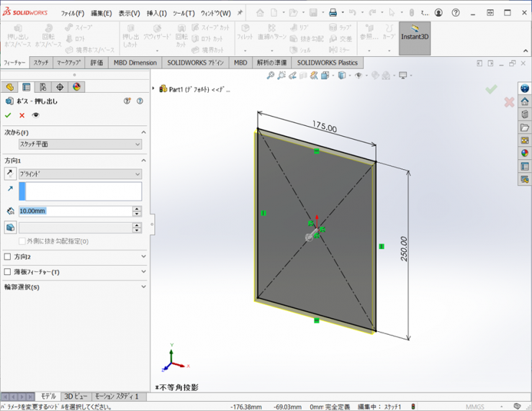The height and width of the screenshot is (411, 532).
Task: Confirm the boss-extrude with the green checkmark
Action: (8, 115)
